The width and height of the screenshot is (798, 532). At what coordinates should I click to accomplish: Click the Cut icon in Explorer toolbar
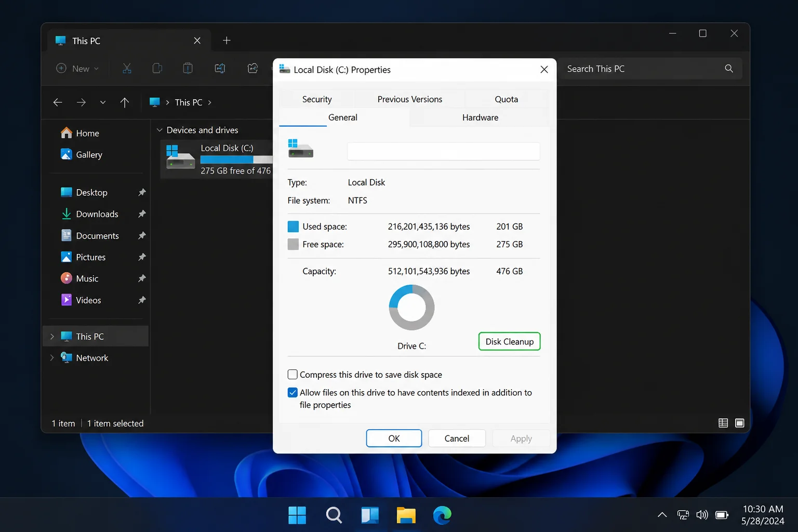127,69
